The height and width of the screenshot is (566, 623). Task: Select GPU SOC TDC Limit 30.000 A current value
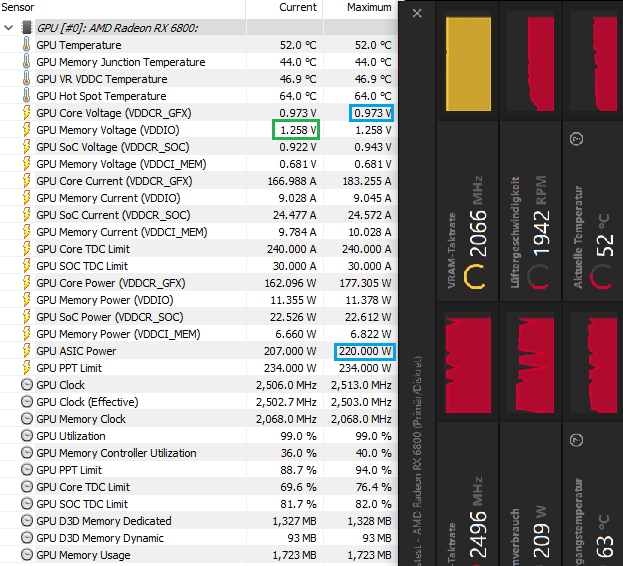(294, 266)
